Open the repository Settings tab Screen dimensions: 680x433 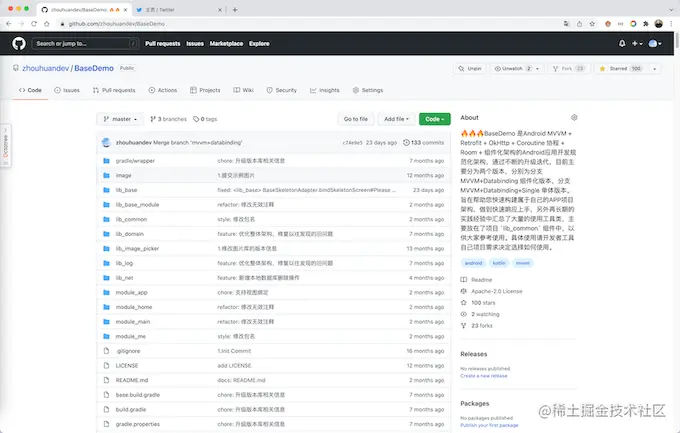tap(368, 90)
